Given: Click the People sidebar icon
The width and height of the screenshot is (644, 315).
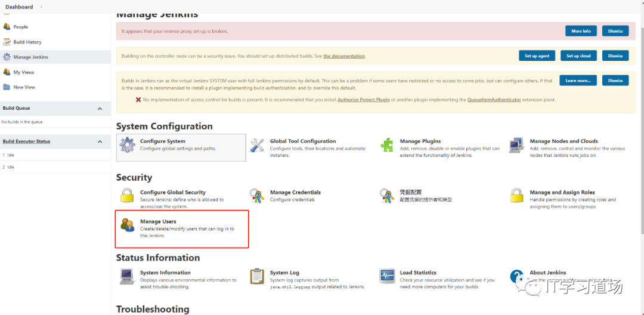Looking at the screenshot, I should pyautogui.click(x=7, y=27).
